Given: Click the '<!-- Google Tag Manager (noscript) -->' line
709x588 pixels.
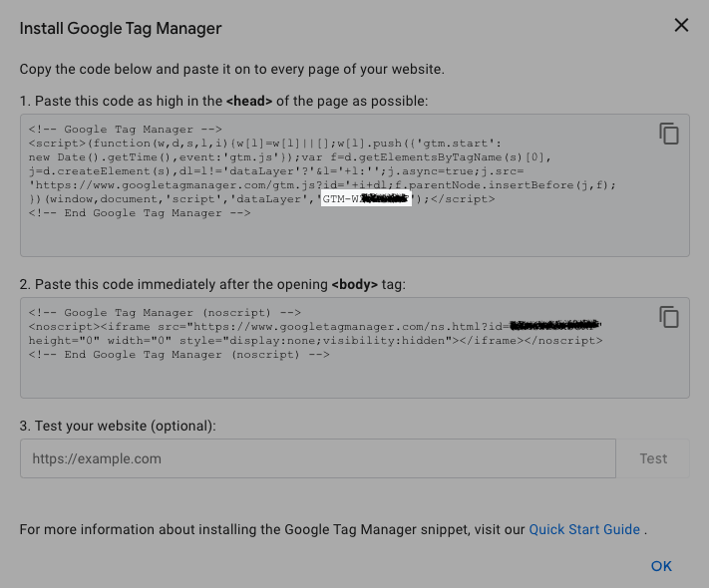Looking at the screenshot, I should tap(165, 313).
